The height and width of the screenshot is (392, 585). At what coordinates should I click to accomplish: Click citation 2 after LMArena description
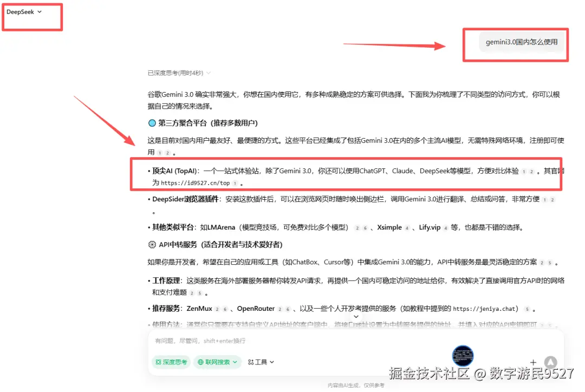(357, 228)
